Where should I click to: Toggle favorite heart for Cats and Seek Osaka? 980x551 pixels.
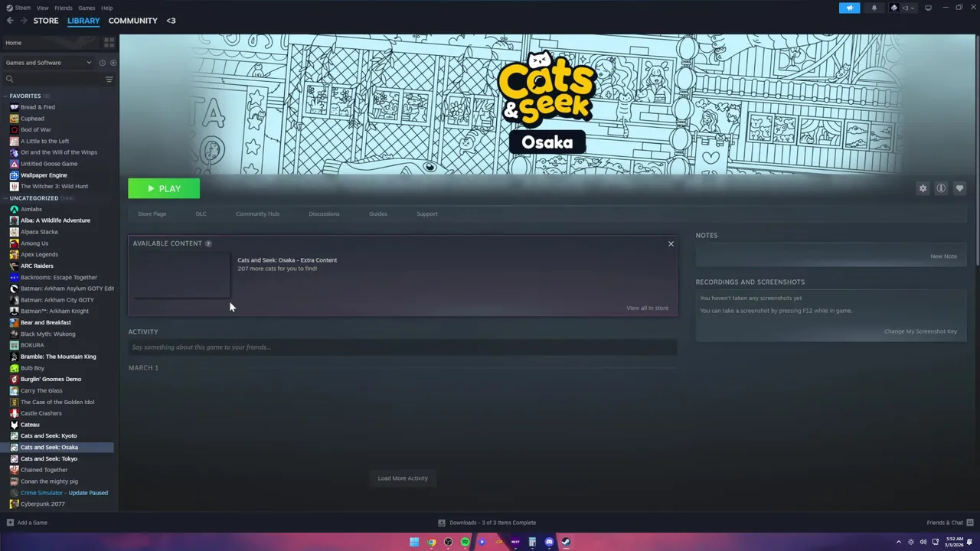pos(959,188)
